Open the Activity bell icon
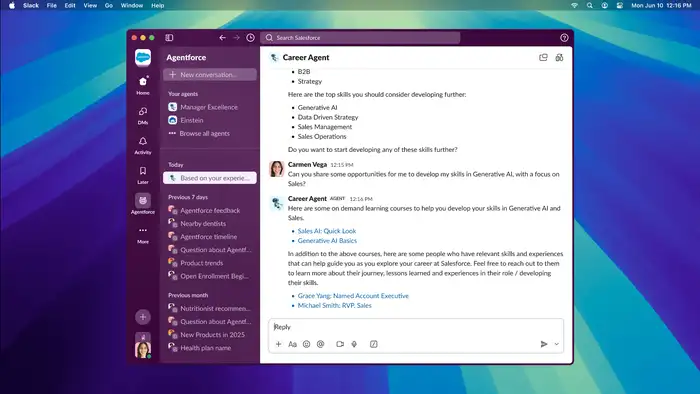Screen dimensions: 700x394 [143, 141]
